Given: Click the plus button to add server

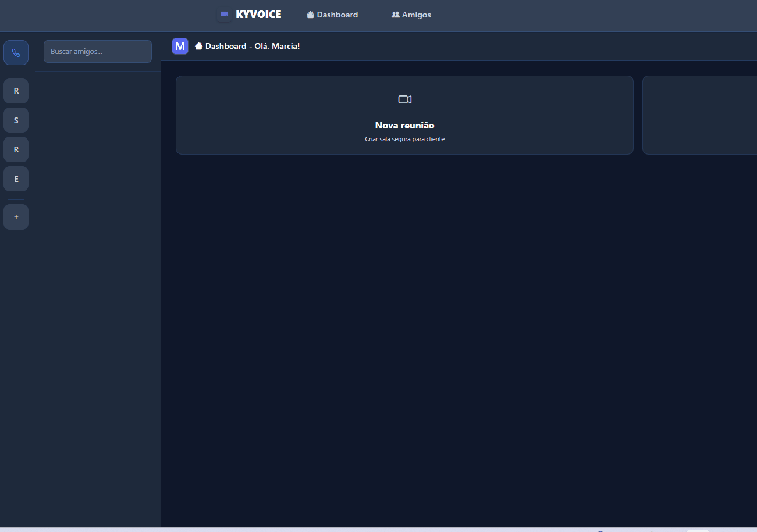Looking at the screenshot, I should tap(16, 217).
